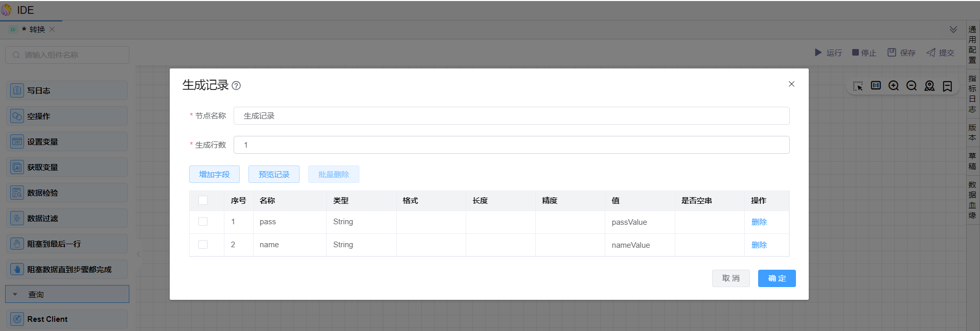
Task: Click the zoom out magnifier icon
Action: coord(911,86)
